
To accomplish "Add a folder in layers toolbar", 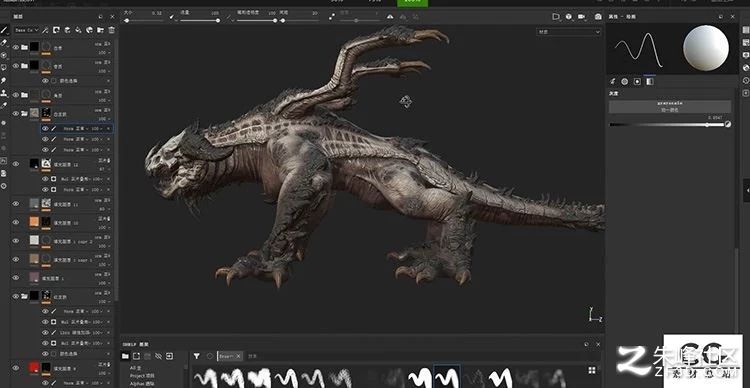I will [100, 30].
